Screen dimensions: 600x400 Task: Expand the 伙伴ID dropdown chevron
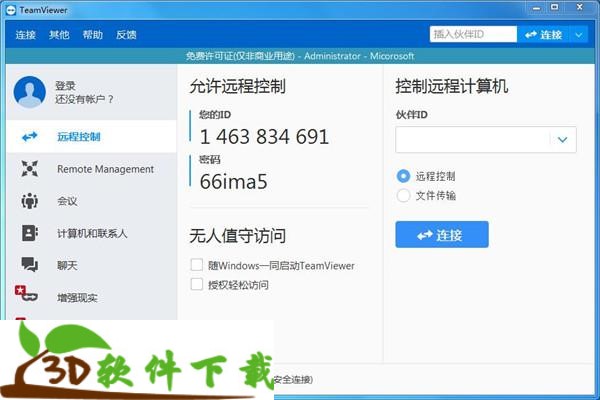point(562,140)
